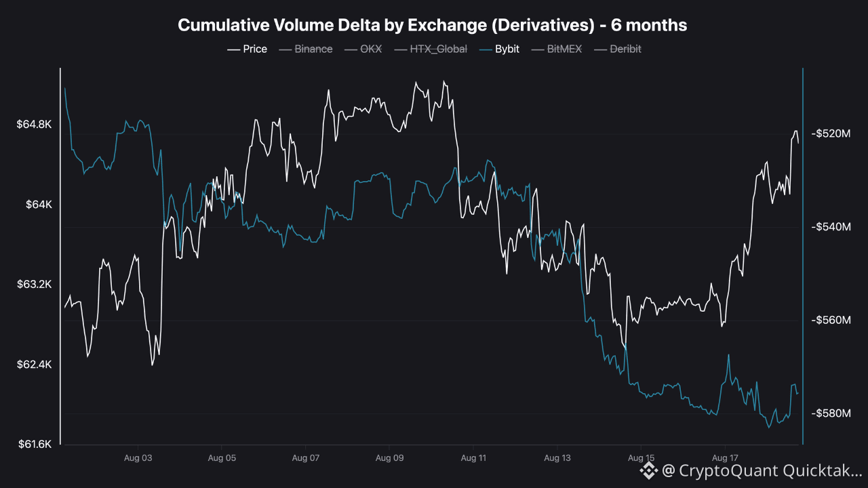Select the $64K price axis label
The width and height of the screenshot is (868, 488).
(38, 205)
